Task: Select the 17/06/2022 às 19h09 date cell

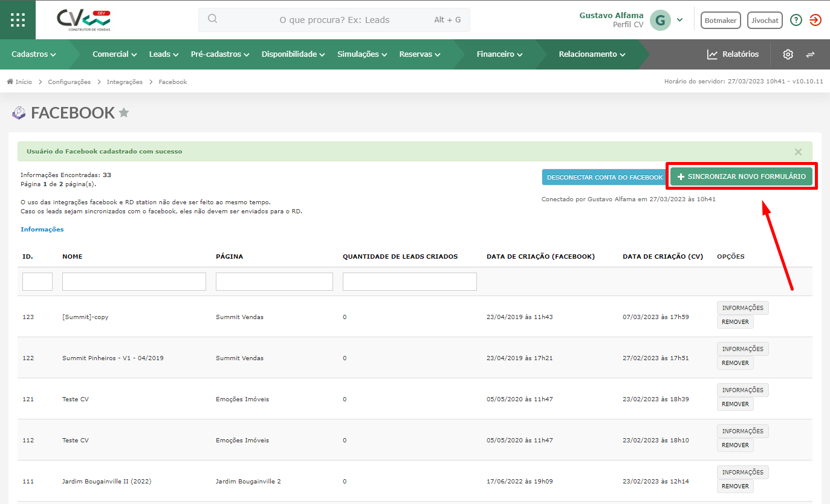Action: tap(520, 482)
